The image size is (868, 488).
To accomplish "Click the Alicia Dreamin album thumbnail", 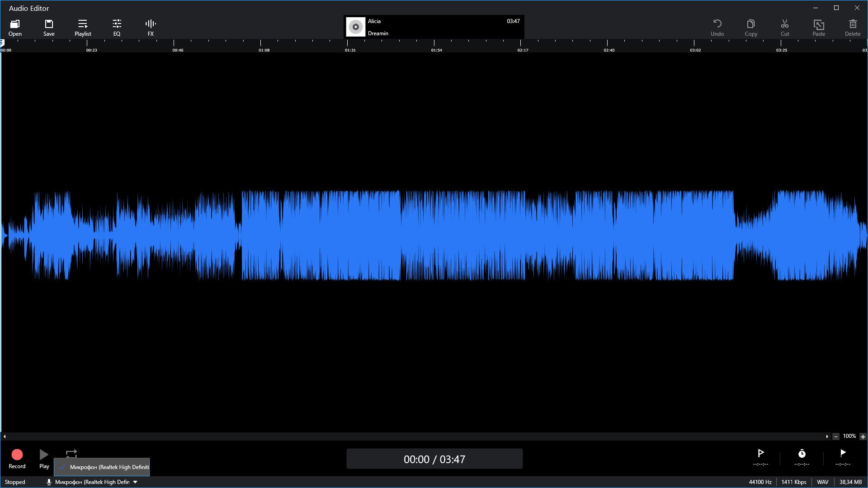I will coord(355,27).
